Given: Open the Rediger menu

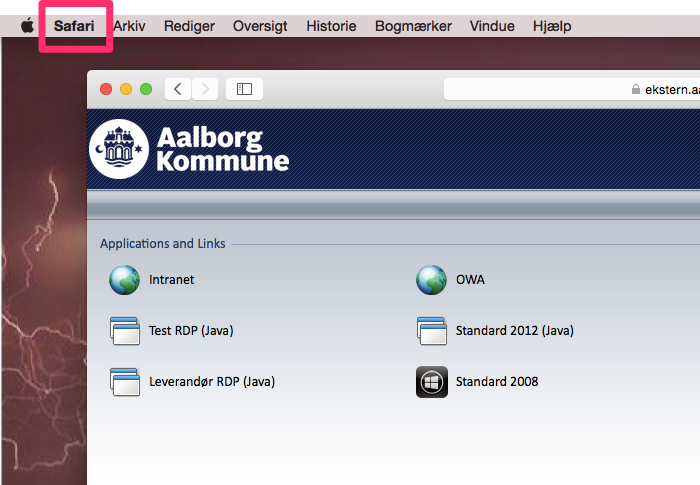Looking at the screenshot, I should pos(189,26).
